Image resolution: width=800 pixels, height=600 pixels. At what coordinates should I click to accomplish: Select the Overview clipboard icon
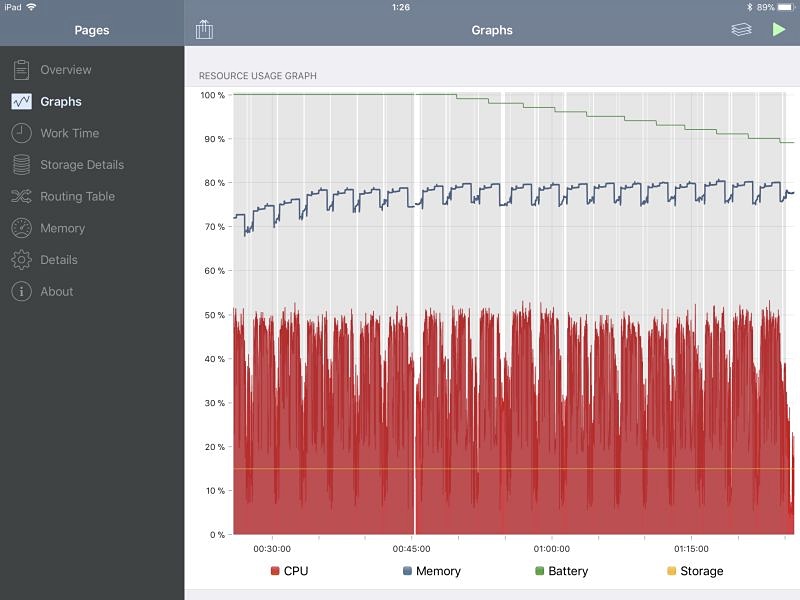[x=21, y=70]
